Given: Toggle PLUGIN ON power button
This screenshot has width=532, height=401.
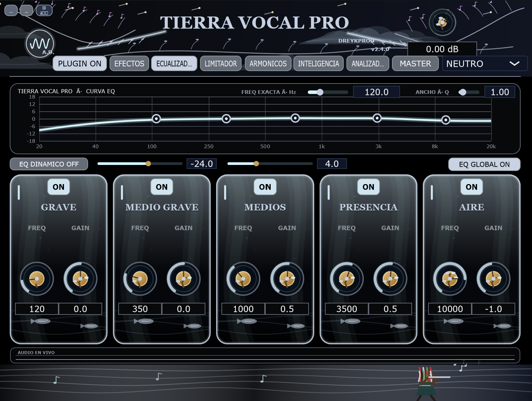Looking at the screenshot, I should [80, 64].
